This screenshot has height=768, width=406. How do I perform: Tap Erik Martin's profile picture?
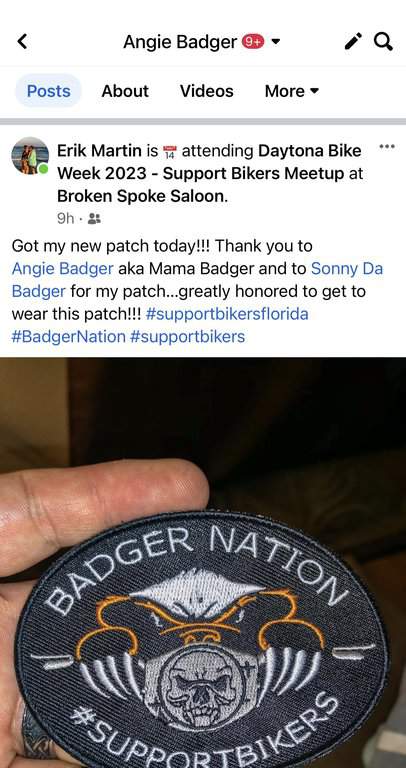tap(30, 156)
